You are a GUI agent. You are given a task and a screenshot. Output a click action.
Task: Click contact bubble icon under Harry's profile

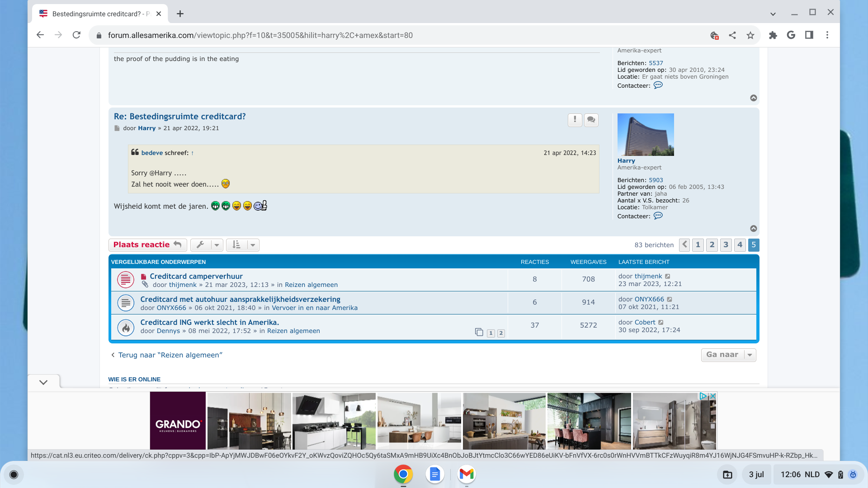click(658, 216)
